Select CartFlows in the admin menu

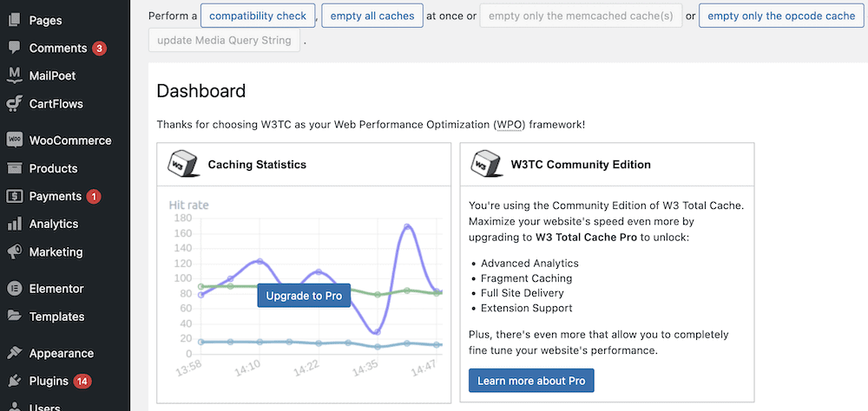pyautogui.click(x=56, y=104)
